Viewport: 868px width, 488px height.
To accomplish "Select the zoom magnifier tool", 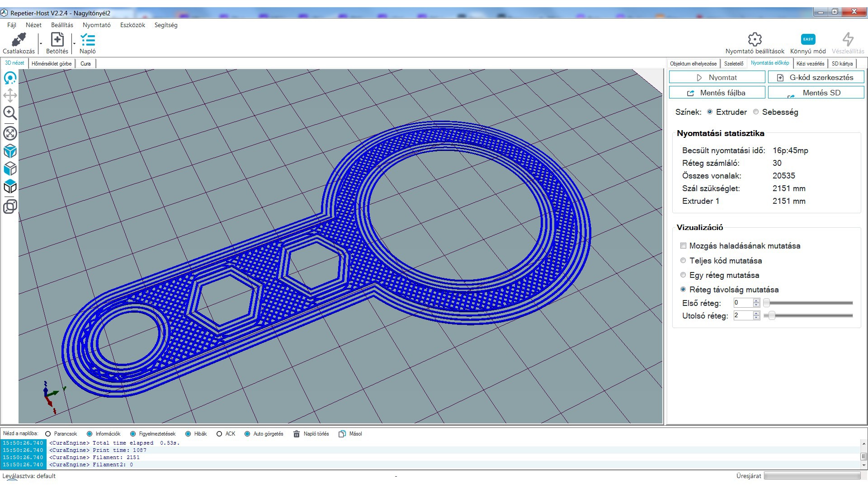I will point(10,113).
